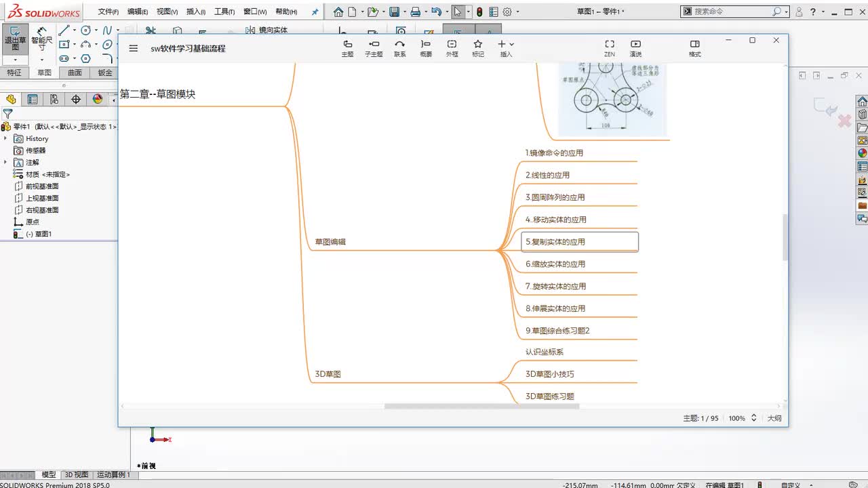Click the Relationship (联系) tool
This screenshot has width=868, height=488.
click(x=400, y=48)
